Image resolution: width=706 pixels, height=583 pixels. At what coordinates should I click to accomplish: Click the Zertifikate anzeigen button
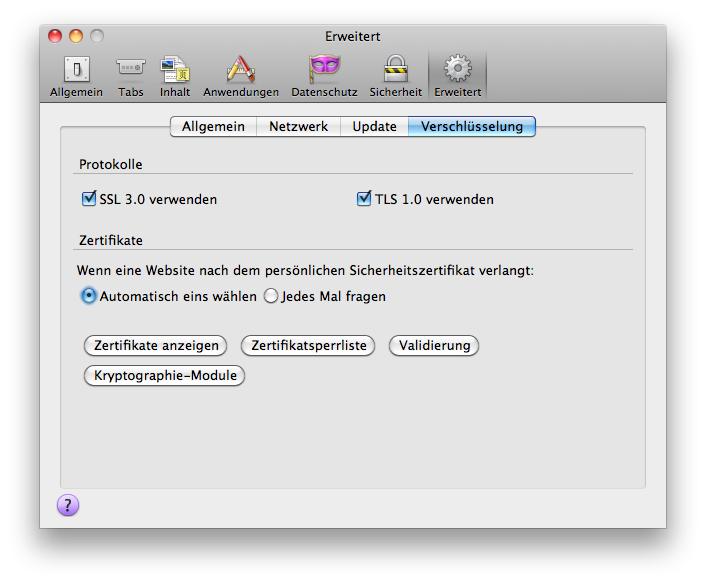click(156, 345)
